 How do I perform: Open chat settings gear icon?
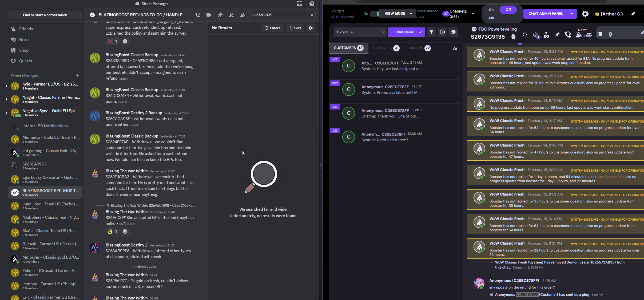(x=585, y=14)
